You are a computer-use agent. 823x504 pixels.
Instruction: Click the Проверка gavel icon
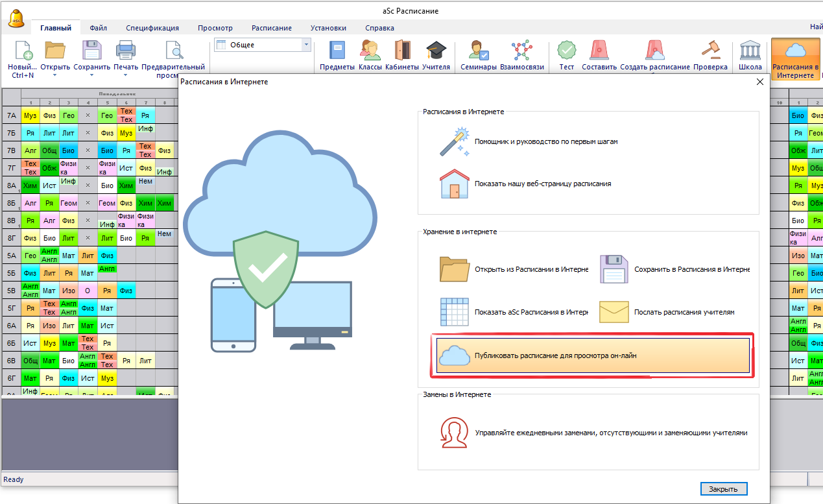(x=710, y=51)
